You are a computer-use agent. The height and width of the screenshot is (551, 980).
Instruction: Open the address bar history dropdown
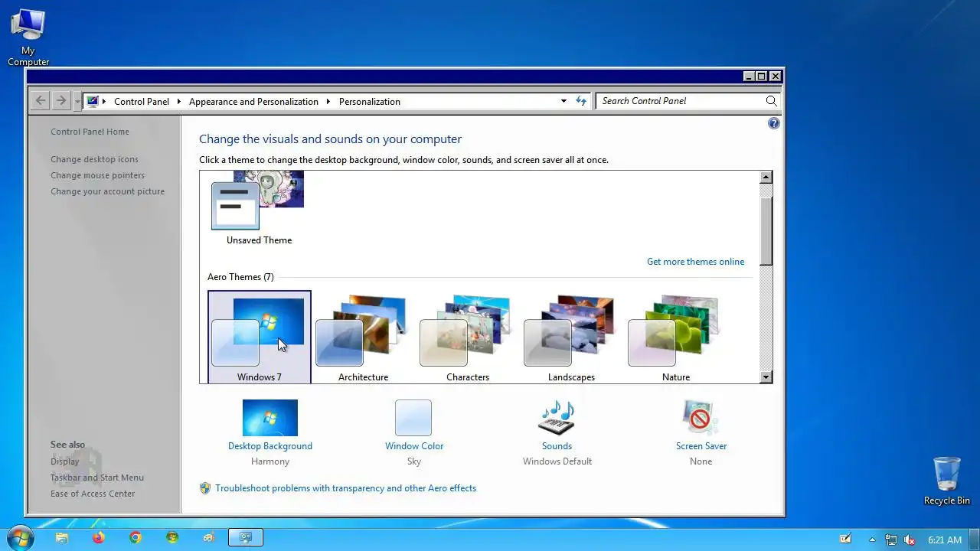click(x=563, y=101)
